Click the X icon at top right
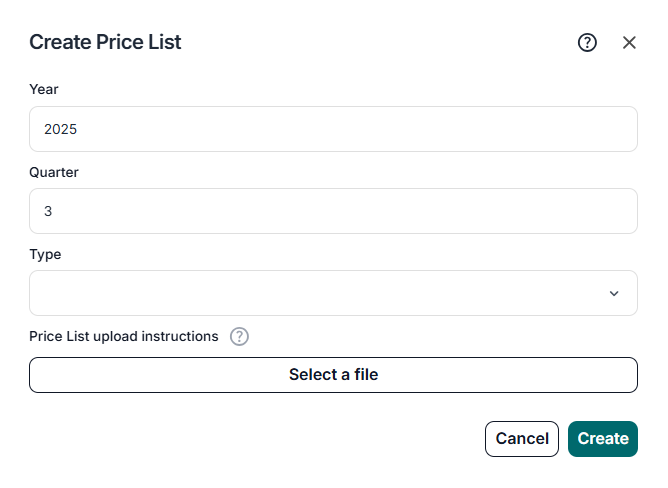668x488 pixels. pyautogui.click(x=629, y=42)
